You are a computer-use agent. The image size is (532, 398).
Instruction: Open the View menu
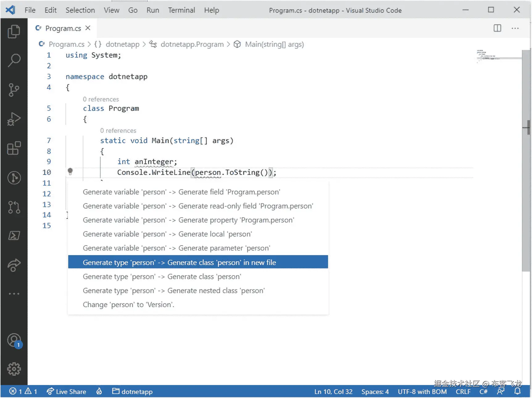[x=111, y=10]
